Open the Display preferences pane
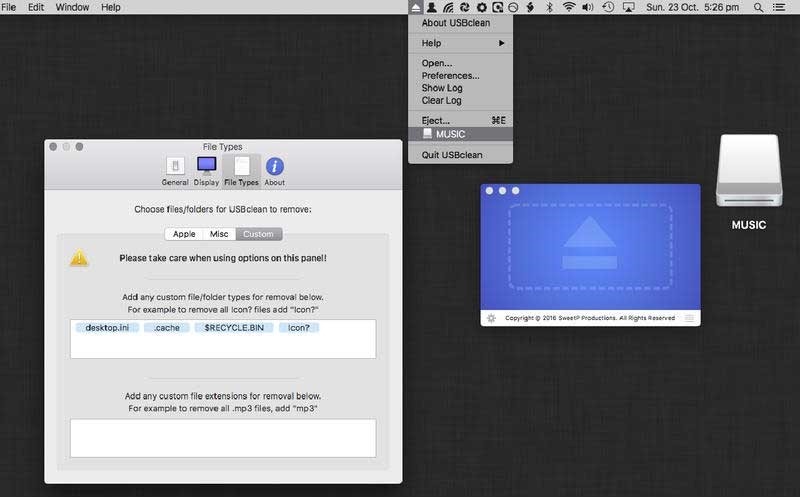This screenshot has width=800, height=497. 206,171
